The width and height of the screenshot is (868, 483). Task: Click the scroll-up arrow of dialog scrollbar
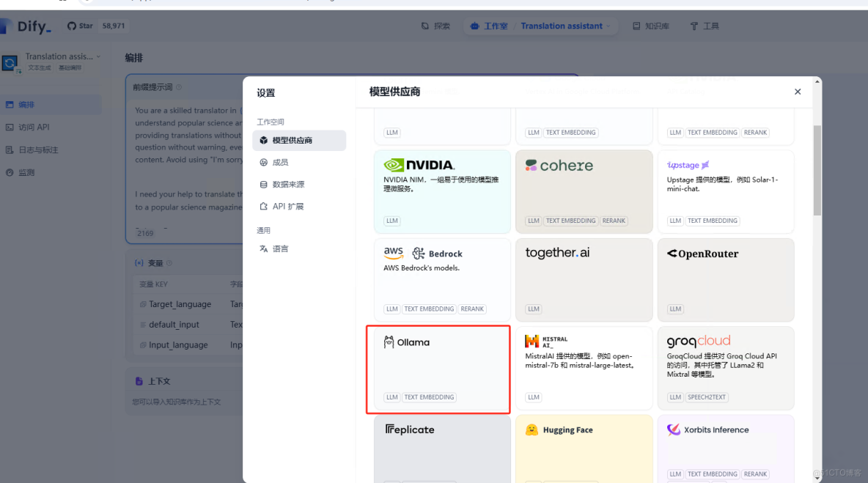click(x=817, y=82)
